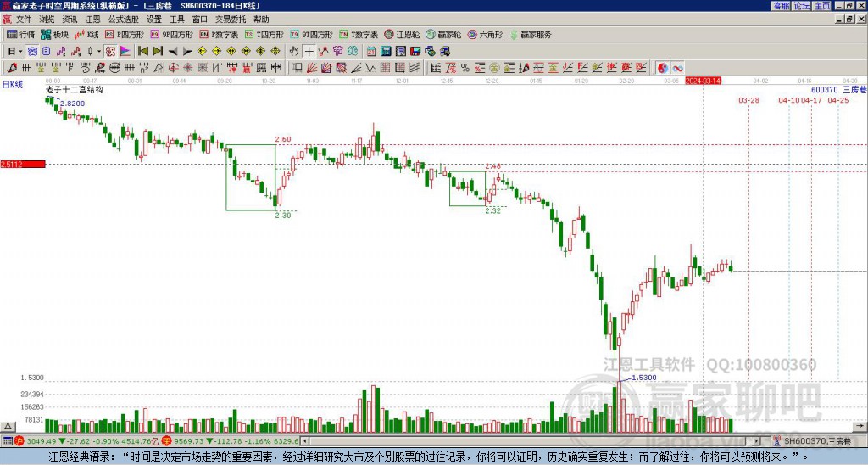Click the 论坛 forum button
The height and width of the screenshot is (465, 868).
point(802,6)
